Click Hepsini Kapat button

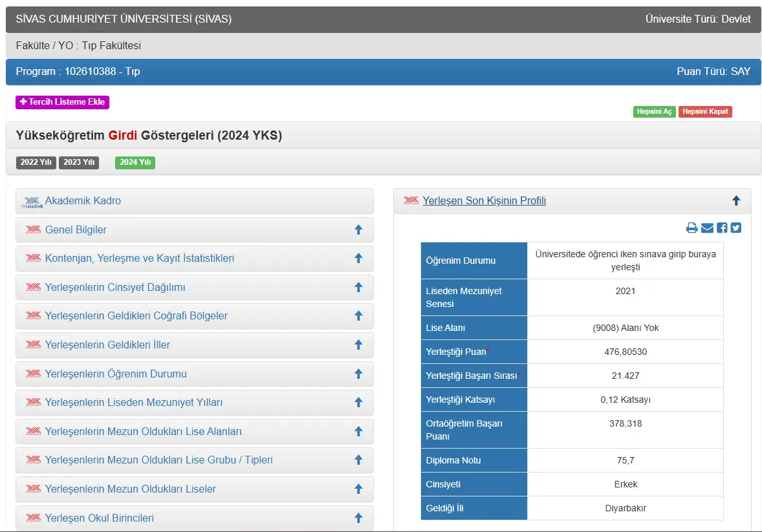pos(705,111)
